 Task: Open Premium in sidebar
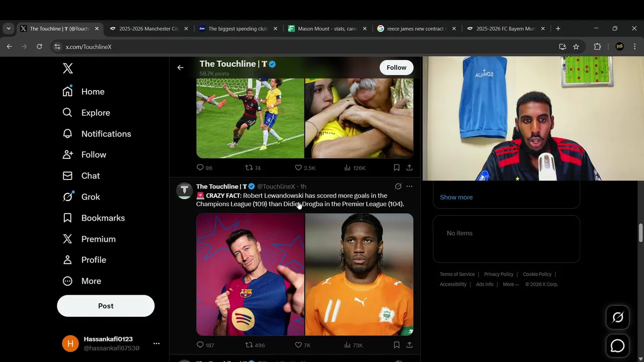pyautogui.click(x=89, y=239)
